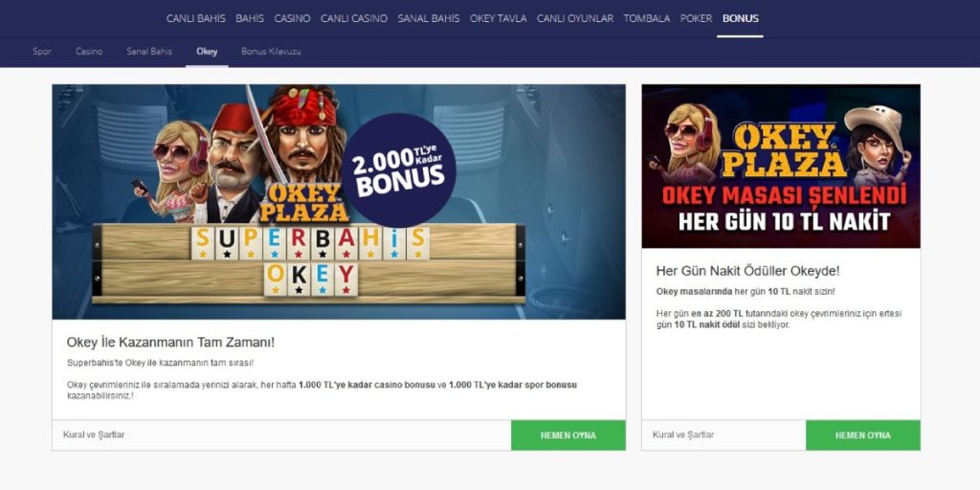Click HEMEN OYNA under Okey İle Kazanmanın
Screen dimensions: 980x490
pos(568,435)
